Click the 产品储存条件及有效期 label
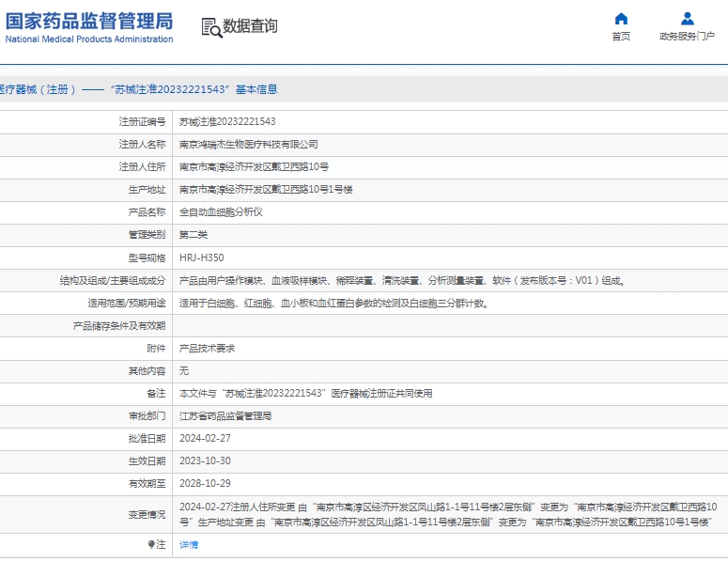Image resolution: width=728 pixels, height=562 pixels. click(x=119, y=325)
